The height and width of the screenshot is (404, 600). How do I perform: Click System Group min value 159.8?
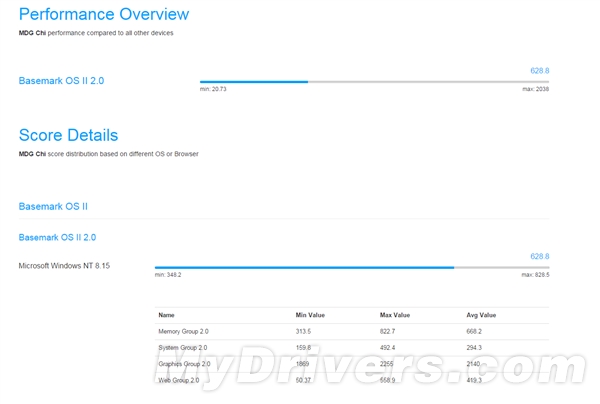303,348
